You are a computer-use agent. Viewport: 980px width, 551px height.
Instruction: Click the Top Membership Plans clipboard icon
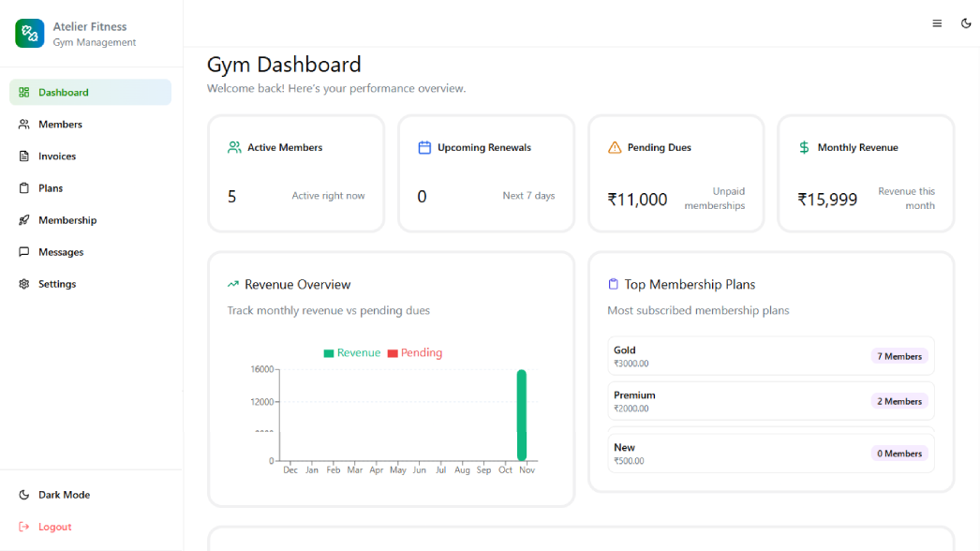pos(614,284)
